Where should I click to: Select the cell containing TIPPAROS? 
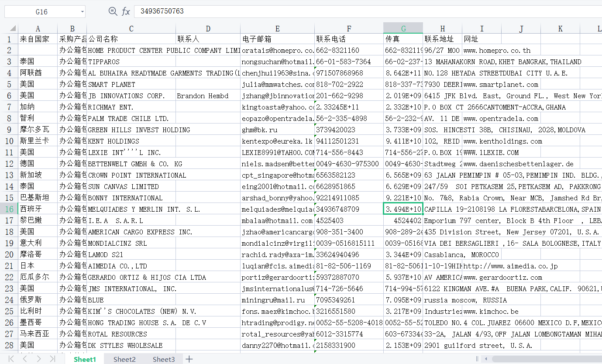click(x=131, y=62)
